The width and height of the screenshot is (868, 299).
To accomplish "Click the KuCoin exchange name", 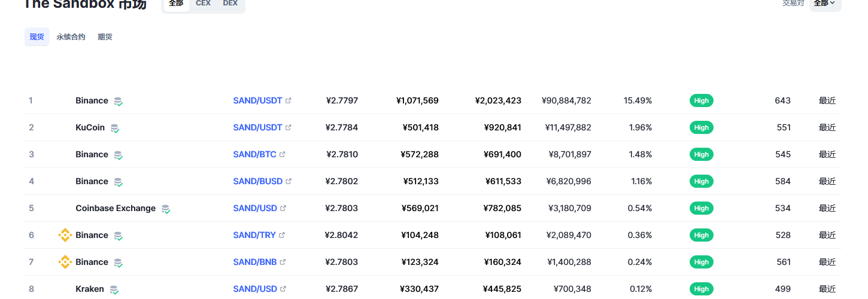I will pyautogui.click(x=90, y=127).
